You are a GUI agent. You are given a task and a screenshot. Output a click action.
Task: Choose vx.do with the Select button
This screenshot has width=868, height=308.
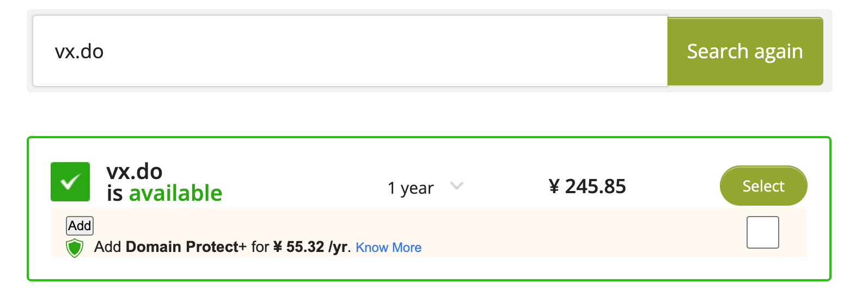tap(763, 186)
